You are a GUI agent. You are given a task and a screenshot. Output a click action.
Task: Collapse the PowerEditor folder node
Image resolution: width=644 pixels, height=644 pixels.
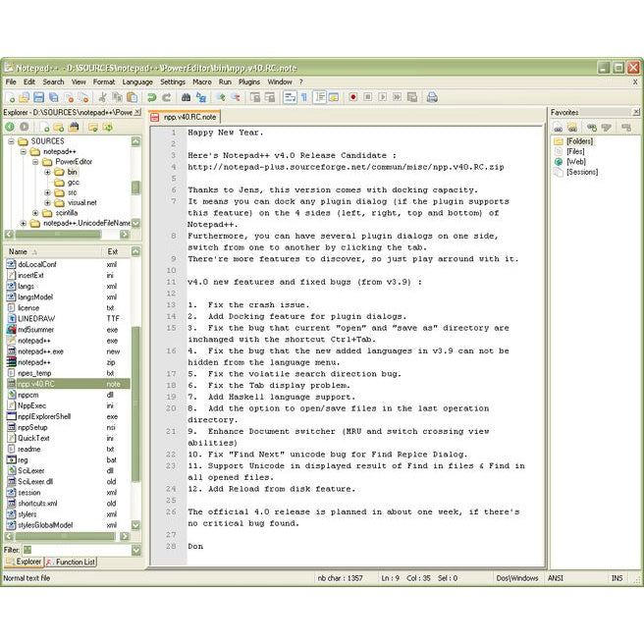pyautogui.click(x=35, y=162)
